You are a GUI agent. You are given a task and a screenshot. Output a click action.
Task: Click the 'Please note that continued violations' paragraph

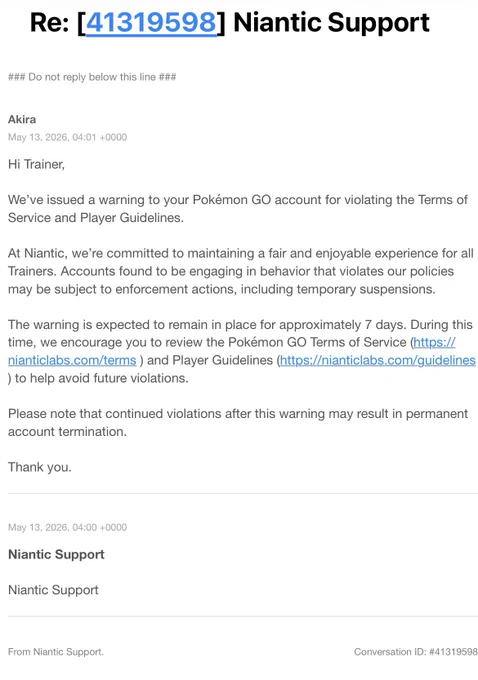(x=238, y=422)
